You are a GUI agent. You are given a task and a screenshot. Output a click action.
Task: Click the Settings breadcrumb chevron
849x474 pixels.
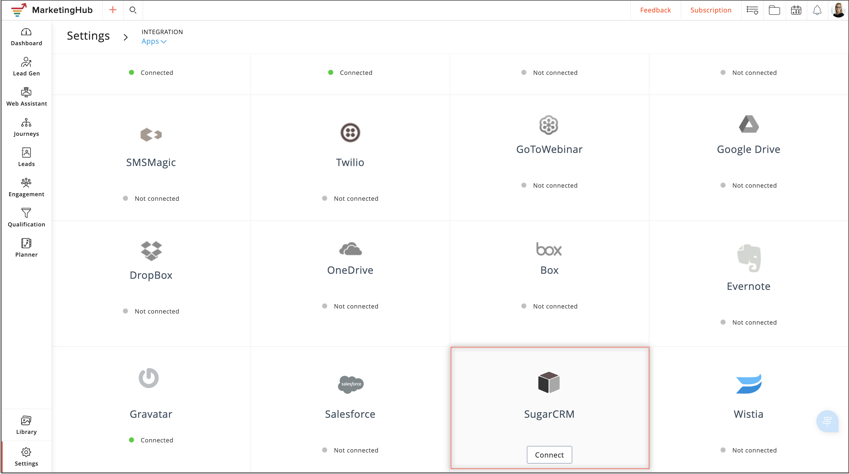(126, 37)
